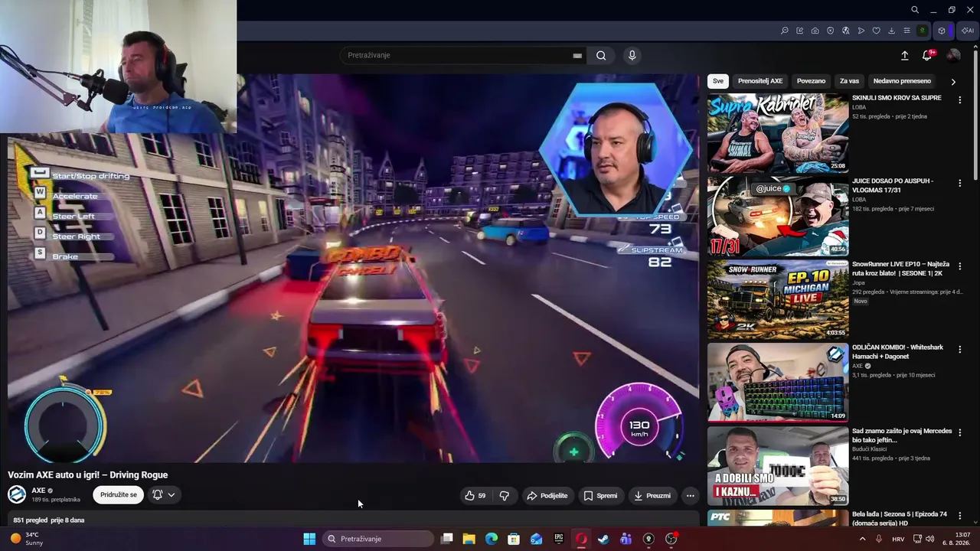Click the Windows taskbar search box
Viewport: 980px width, 551px height.
coord(377,539)
